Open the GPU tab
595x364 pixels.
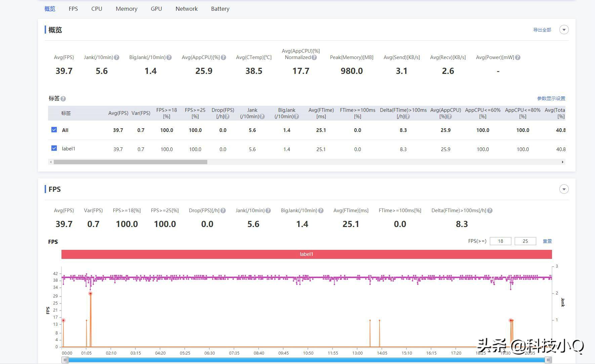tap(156, 9)
